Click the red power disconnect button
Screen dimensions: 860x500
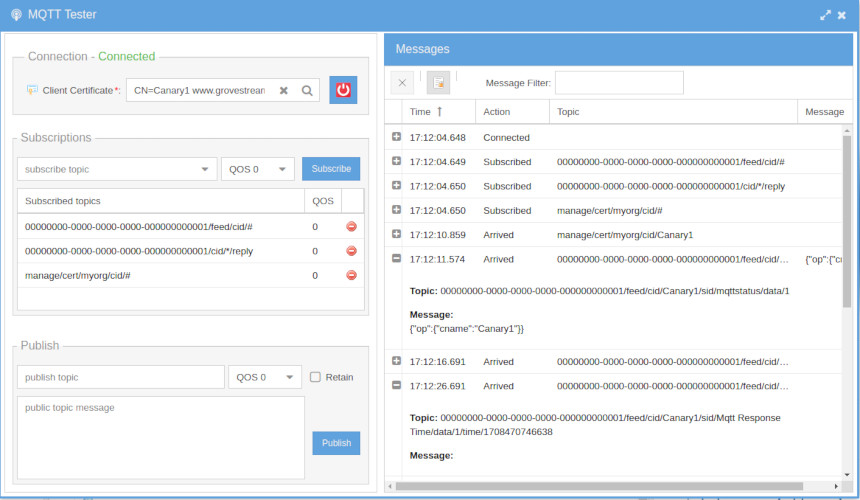pyautogui.click(x=343, y=90)
